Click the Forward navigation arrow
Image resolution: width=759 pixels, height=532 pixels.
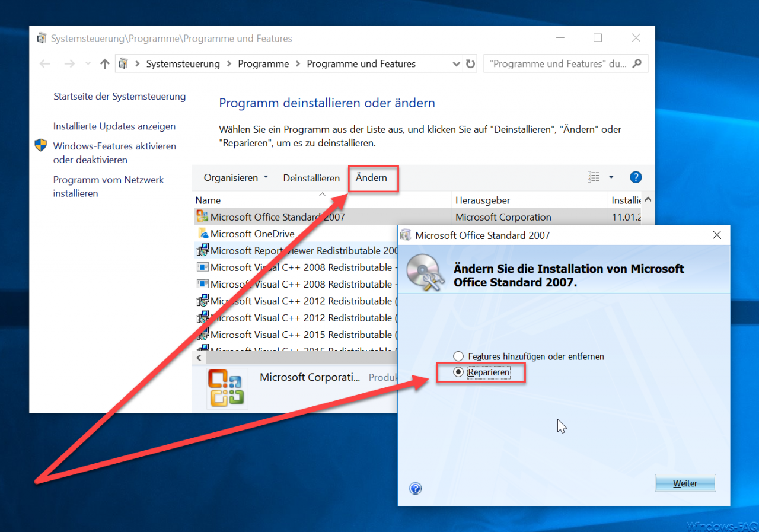point(69,63)
